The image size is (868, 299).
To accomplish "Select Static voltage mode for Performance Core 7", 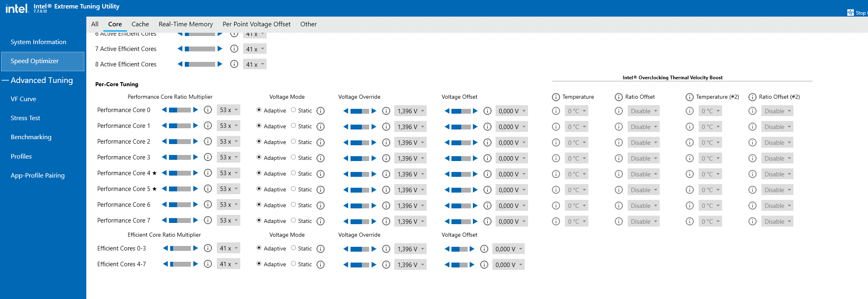I will (293, 221).
